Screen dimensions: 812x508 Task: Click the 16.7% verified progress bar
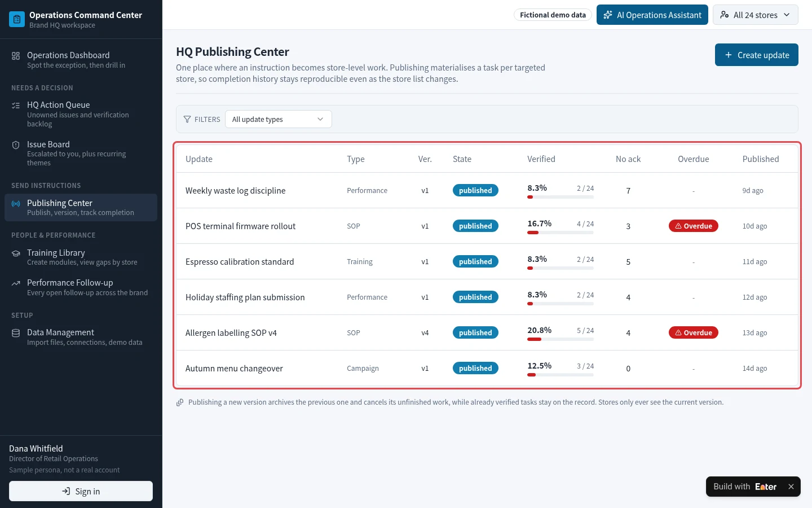point(561,233)
